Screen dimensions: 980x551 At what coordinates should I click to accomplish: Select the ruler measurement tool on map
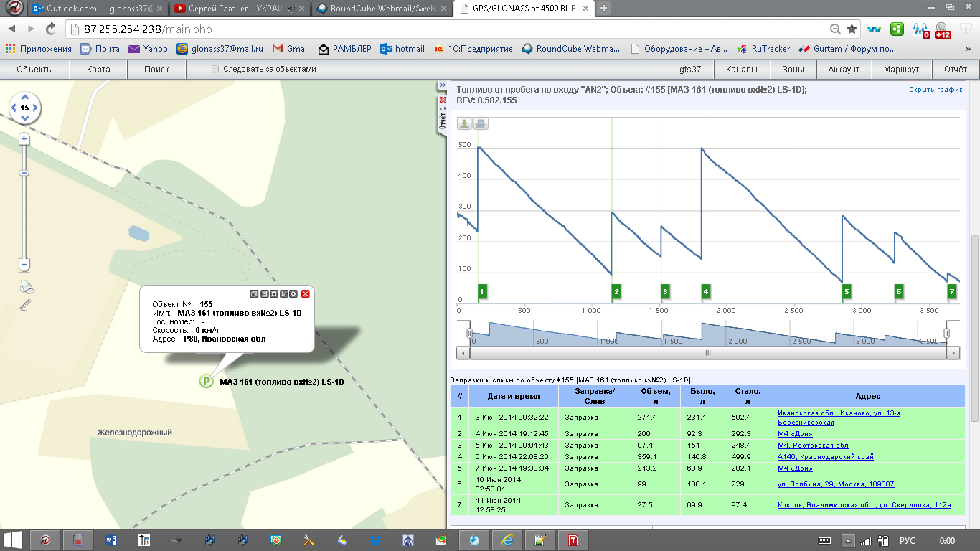coord(27,305)
